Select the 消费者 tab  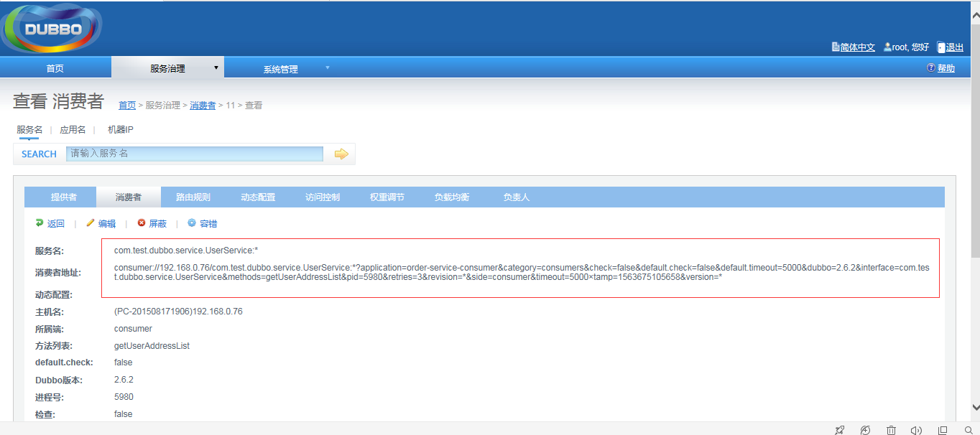pos(129,197)
